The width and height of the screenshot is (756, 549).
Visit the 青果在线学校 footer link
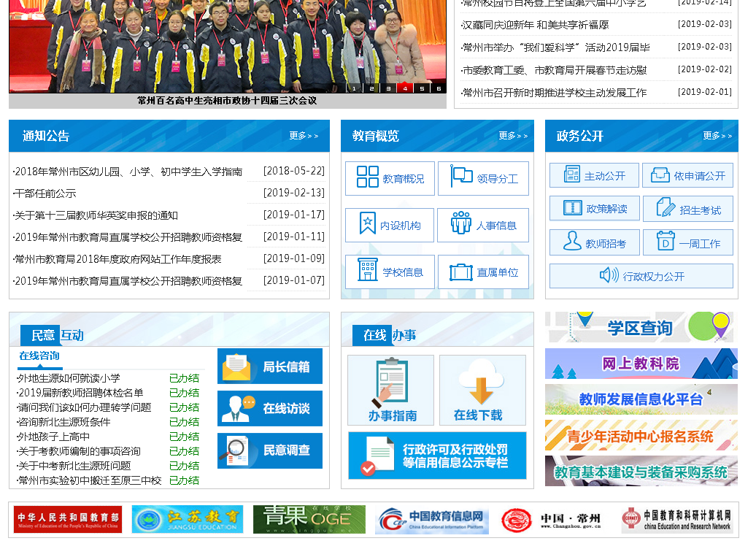pyautogui.click(x=309, y=520)
